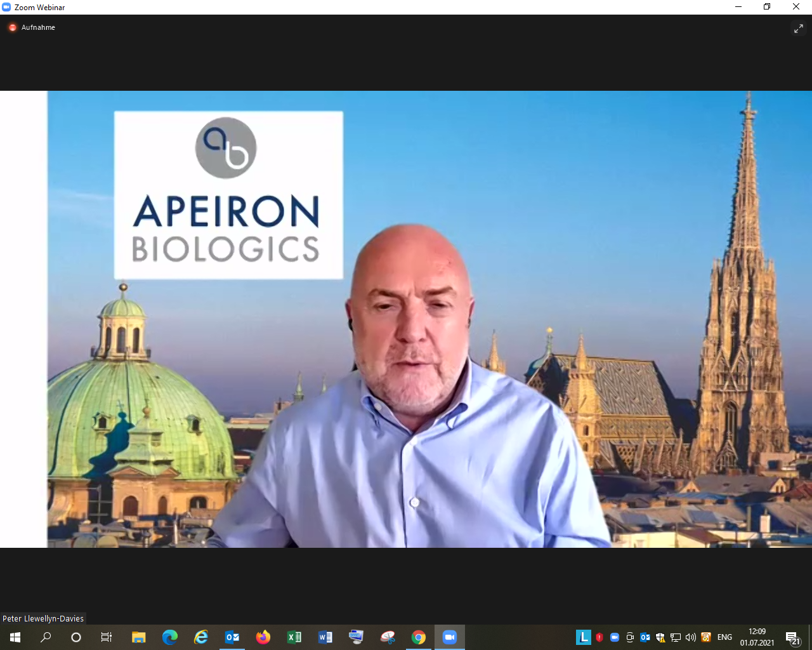The width and height of the screenshot is (812, 650).
Task: Enter full screen using the expand arrows icon
Action: [798, 29]
